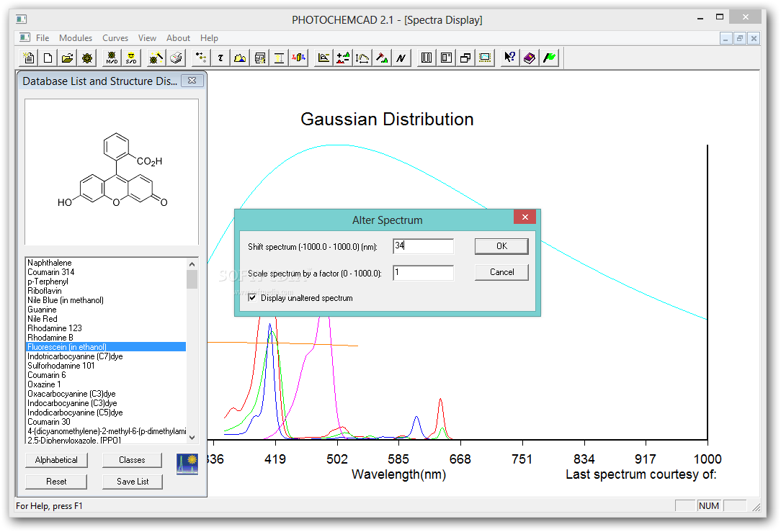Cancel the Alter Spectrum dialog
Screen dimensions: 781x532
coord(501,272)
